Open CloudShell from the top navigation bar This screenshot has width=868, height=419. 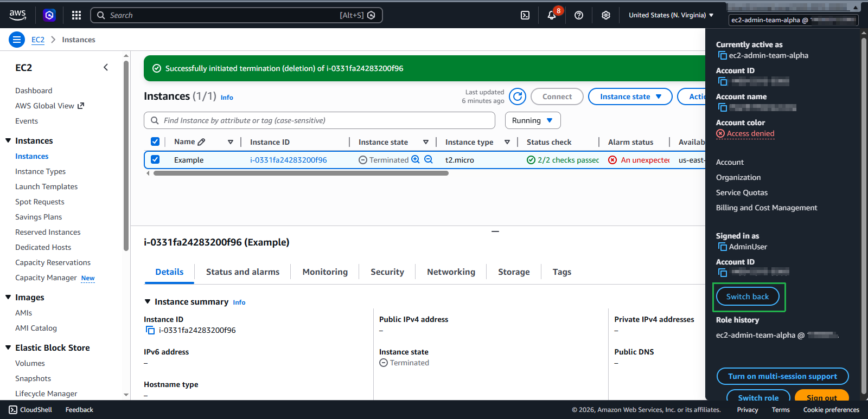[x=525, y=15]
